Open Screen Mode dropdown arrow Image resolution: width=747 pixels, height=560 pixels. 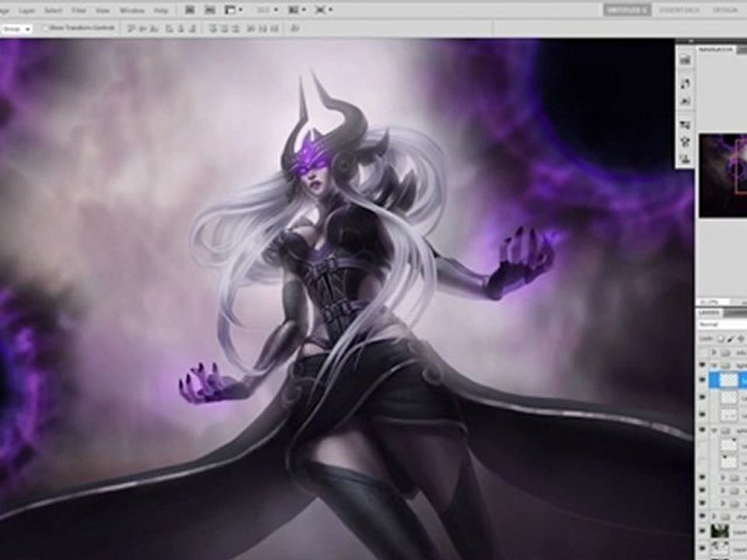331,9
